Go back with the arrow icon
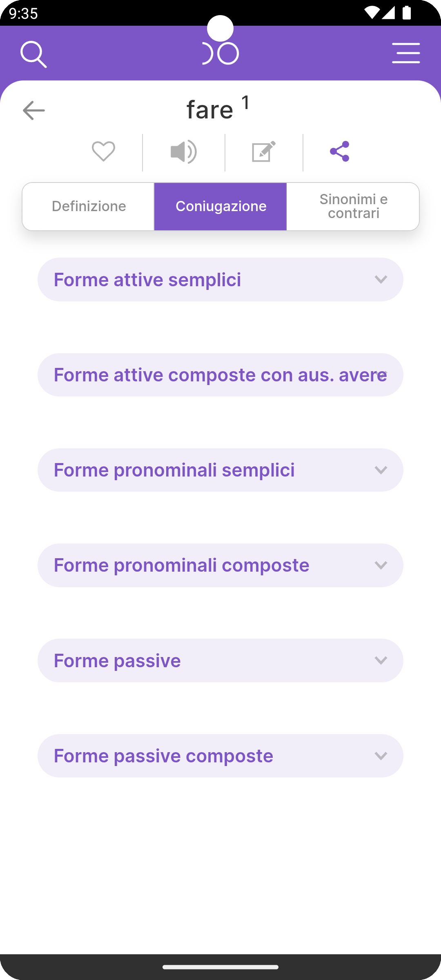The width and height of the screenshot is (441, 980). click(33, 110)
